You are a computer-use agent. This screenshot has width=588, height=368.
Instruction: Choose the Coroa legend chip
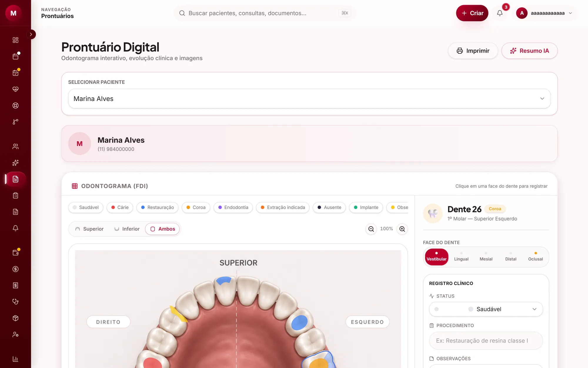[196, 208]
